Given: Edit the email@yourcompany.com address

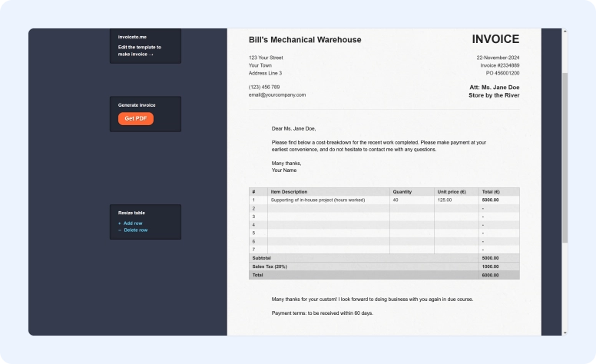Looking at the screenshot, I should 277,94.
